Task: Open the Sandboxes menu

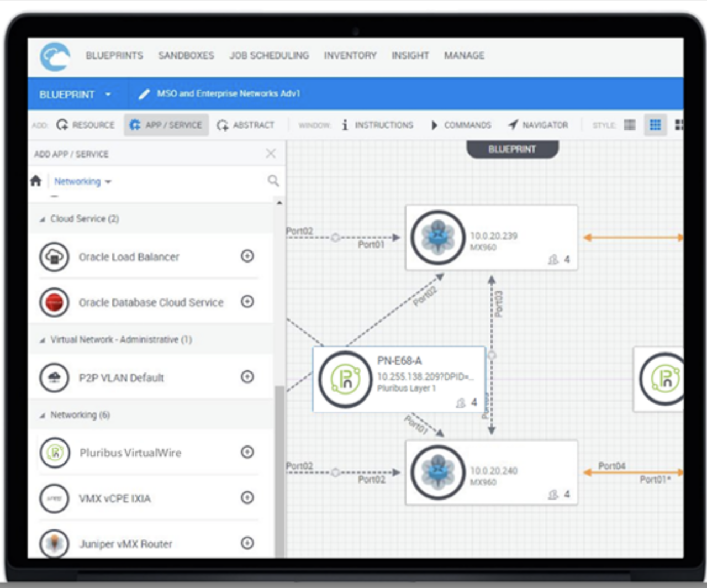Action: 186,55
